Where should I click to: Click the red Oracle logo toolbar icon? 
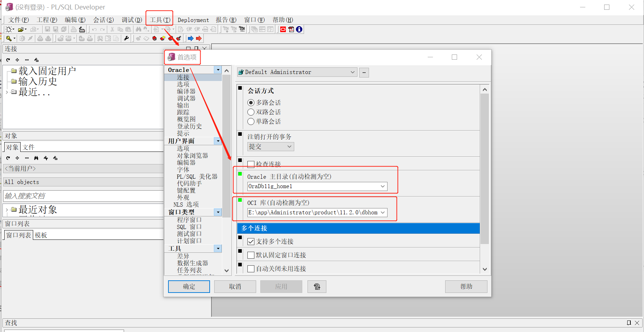[x=283, y=29]
